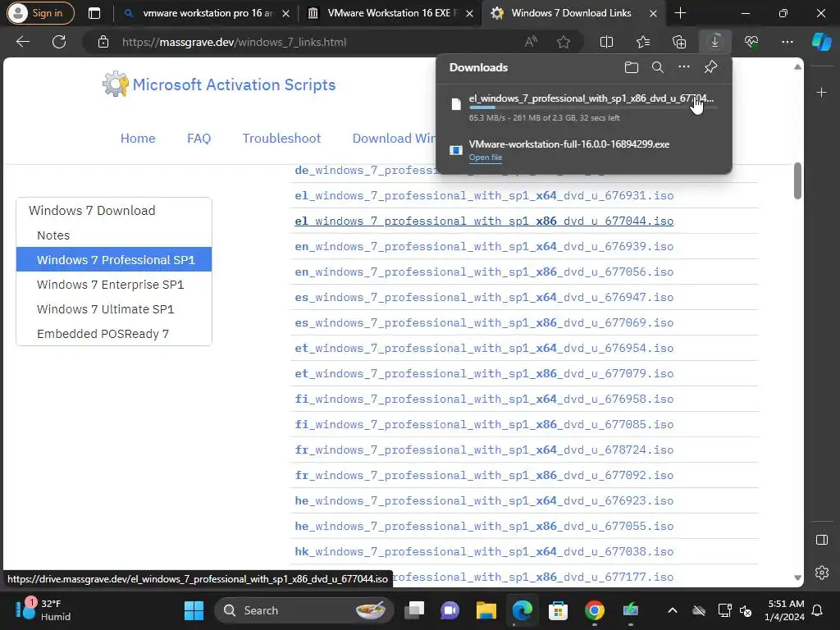Click the page vertical scrollbar thumb
Screen dimensions: 840x630
click(x=797, y=180)
